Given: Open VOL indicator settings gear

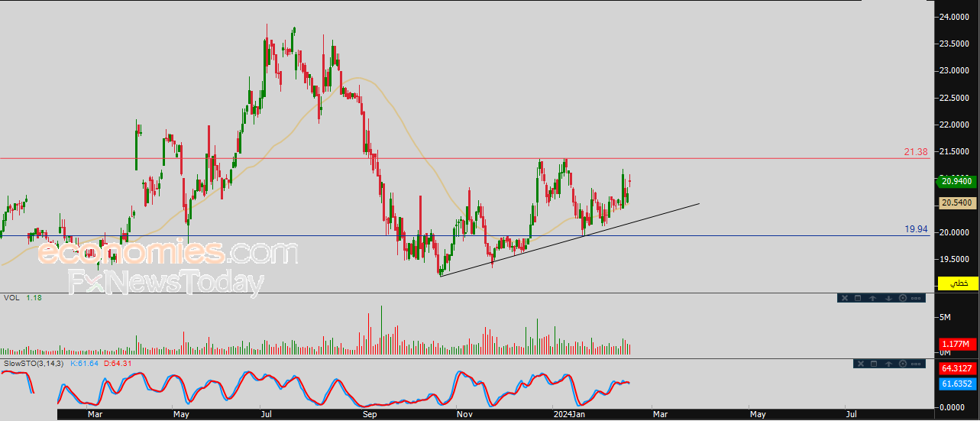Looking at the screenshot, I should (903, 298).
